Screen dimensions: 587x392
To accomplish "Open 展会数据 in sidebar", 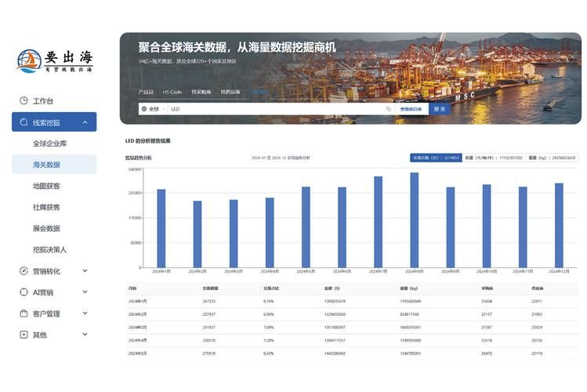I will pyautogui.click(x=46, y=228).
